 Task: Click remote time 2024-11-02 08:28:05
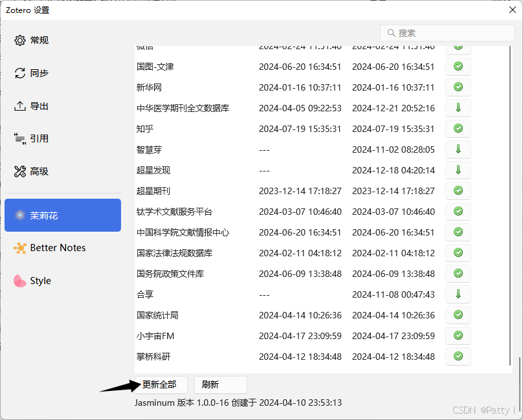[394, 149]
